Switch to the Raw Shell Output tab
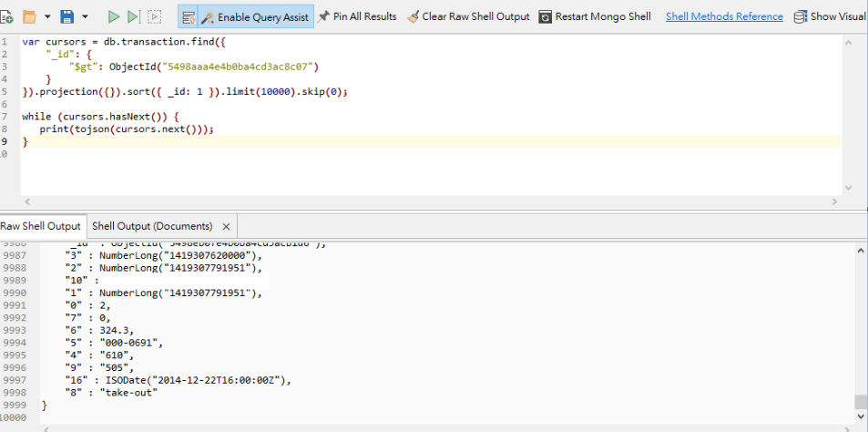The width and height of the screenshot is (868, 432). 40,226
